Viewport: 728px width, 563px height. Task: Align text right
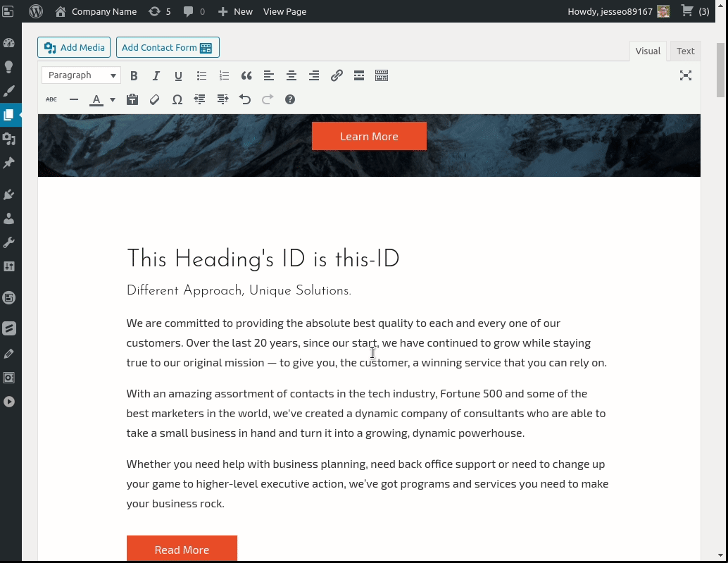314,75
